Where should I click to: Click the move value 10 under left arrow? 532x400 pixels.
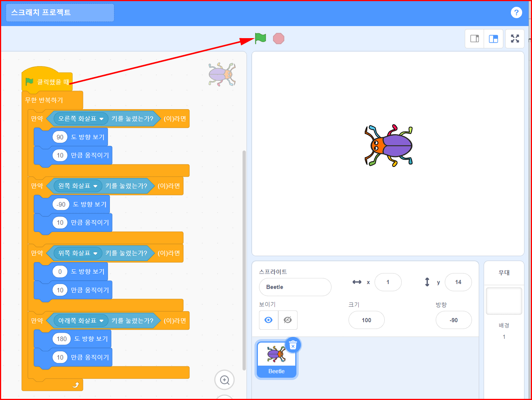(x=60, y=222)
